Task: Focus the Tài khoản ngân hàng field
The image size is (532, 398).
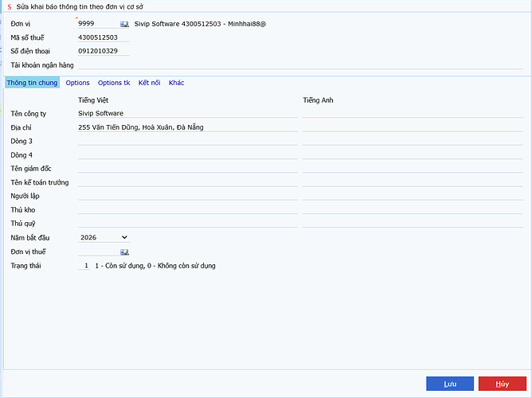Action: tap(300, 64)
